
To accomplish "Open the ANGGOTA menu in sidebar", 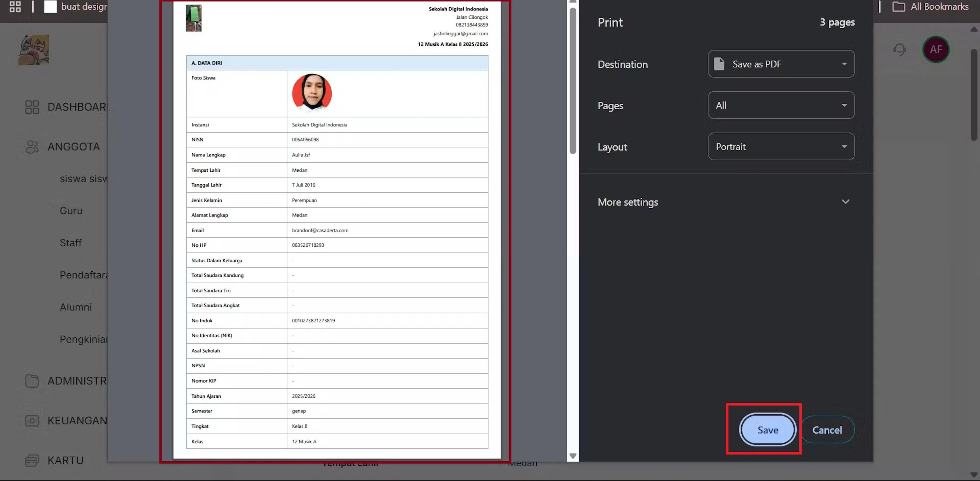I will 74,147.
